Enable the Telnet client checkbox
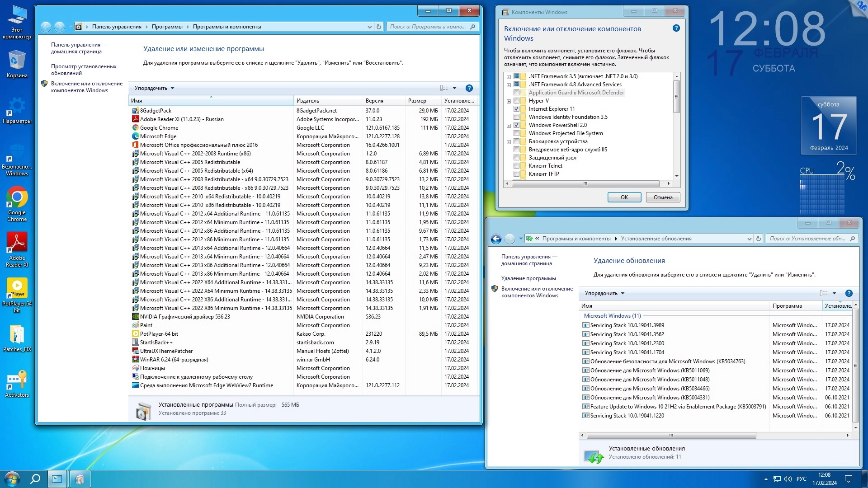The height and width of the screenshot is (488, 868). [x=516, y=166]
